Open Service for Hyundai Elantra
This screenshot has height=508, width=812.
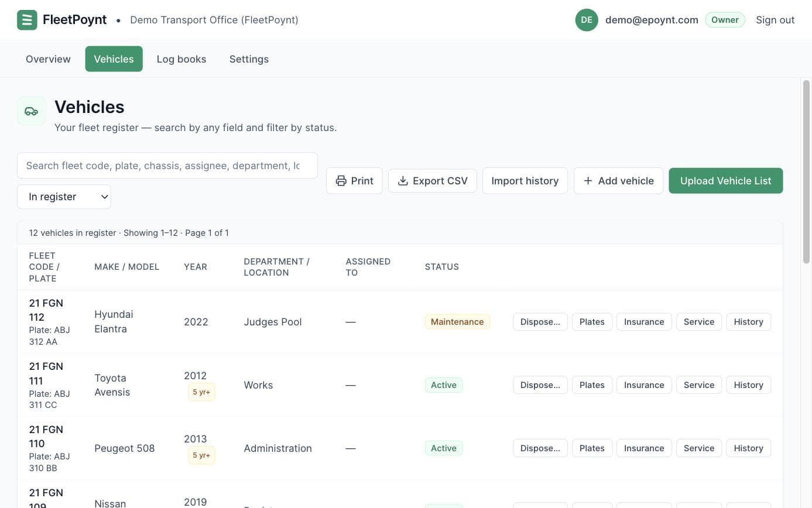click(x=699, y=322)
